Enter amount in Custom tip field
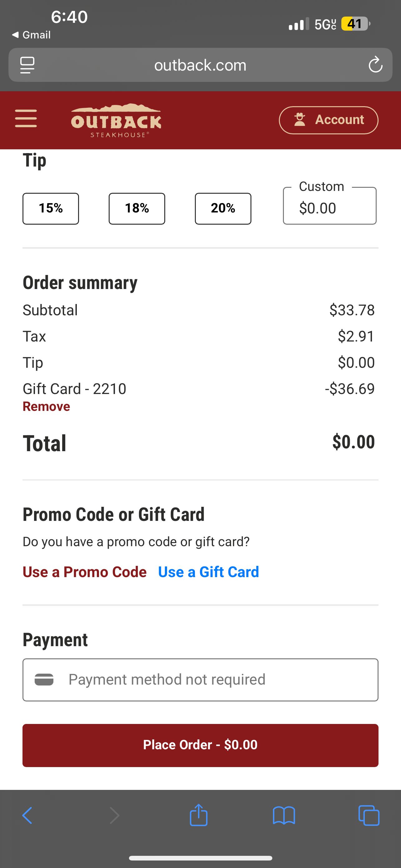401x868 pixels. 329,208
